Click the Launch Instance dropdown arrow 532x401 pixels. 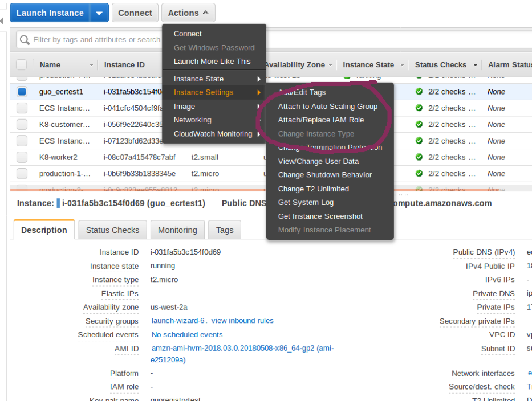99,13
